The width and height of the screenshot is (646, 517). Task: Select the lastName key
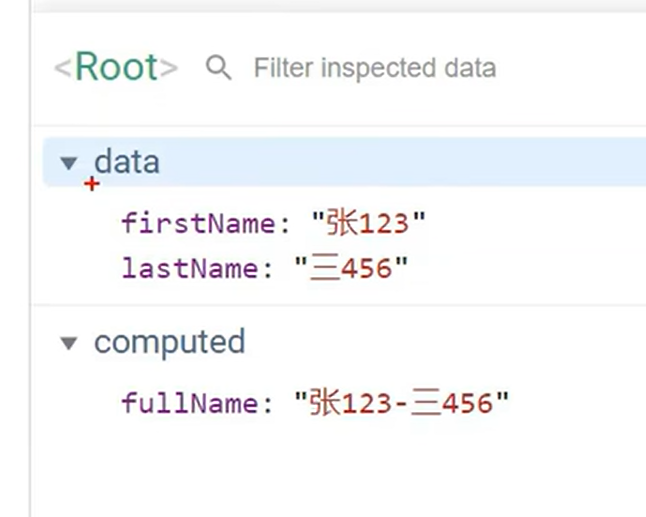(190, 269)
